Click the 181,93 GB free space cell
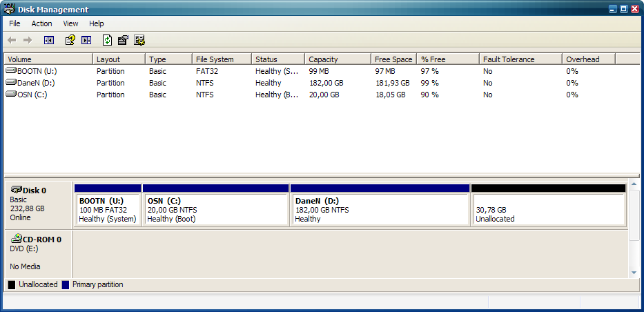This screenshot has width=644, height=312. coord(392,83)
